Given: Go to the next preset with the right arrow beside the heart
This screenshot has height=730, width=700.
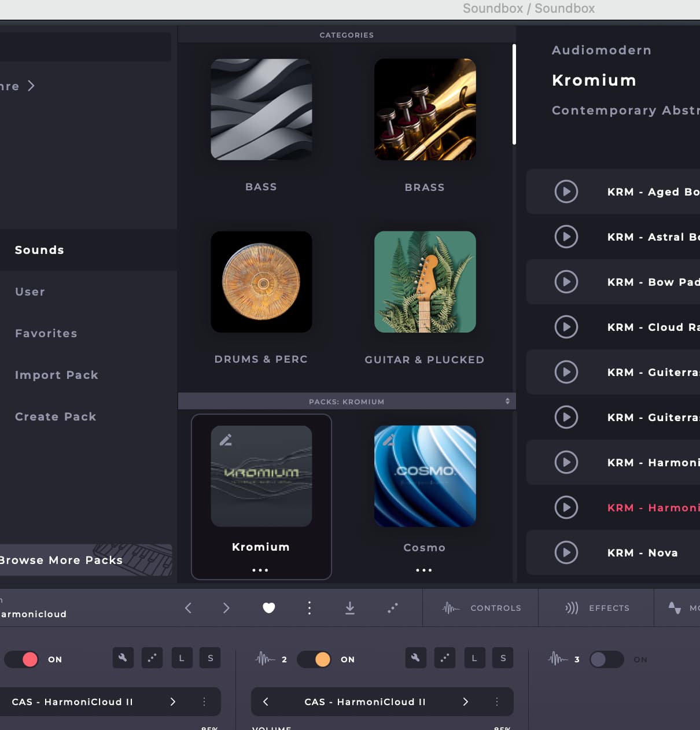Looking at the screenshot, I should point(226,607).
